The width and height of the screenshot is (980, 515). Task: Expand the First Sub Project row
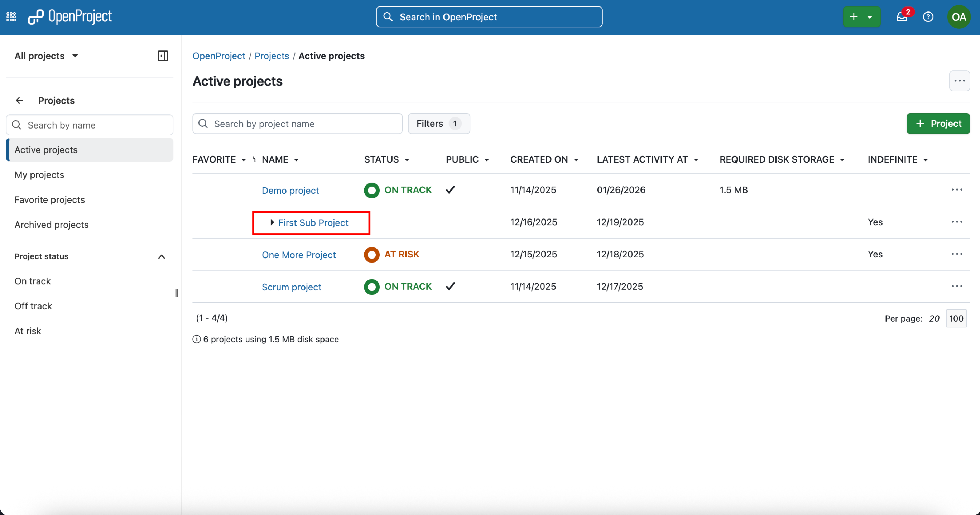tap(272, 222)
